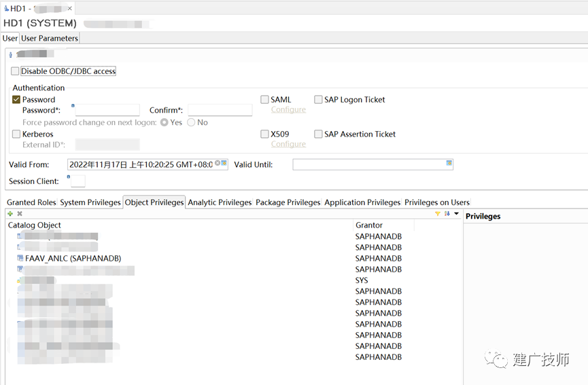Select the SYS grantor cell

tap(362, 280)
